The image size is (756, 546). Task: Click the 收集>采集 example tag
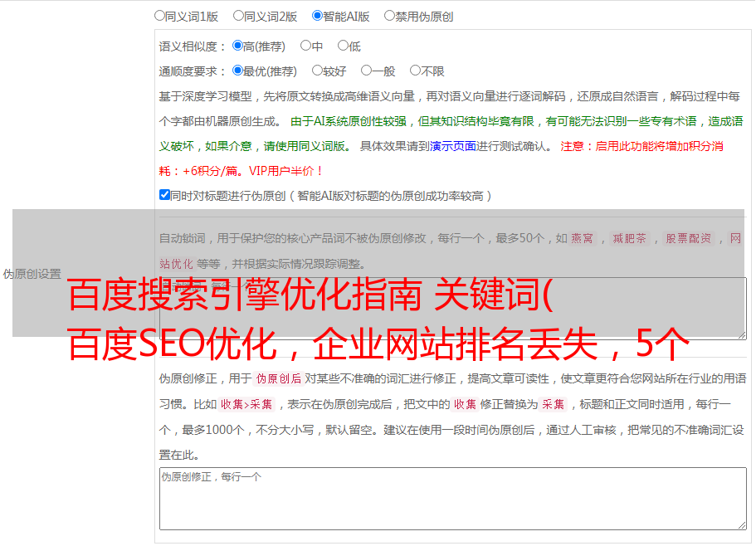[x=246, y=404]
